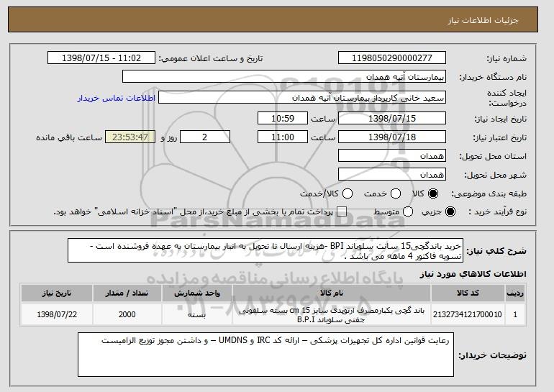Click the creation date field 1398/07/15
This screenshot has height=392, width=554.
(x=392, y=118)
